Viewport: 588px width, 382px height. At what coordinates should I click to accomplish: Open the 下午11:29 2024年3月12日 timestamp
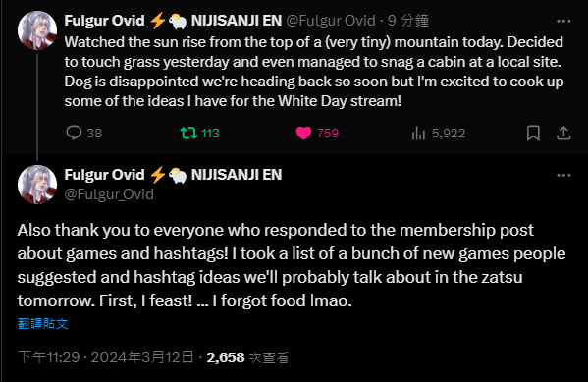tap(106, 357)
